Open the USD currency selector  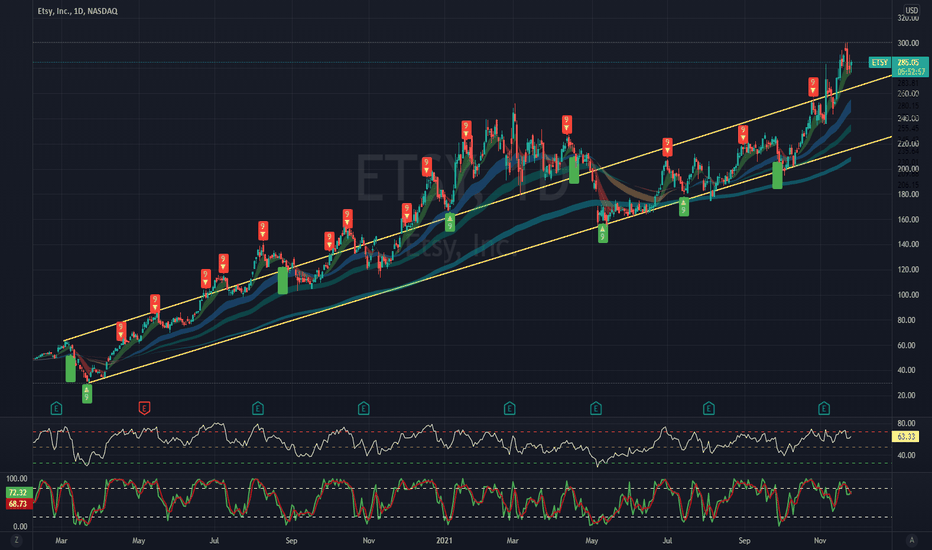point(911,10)
